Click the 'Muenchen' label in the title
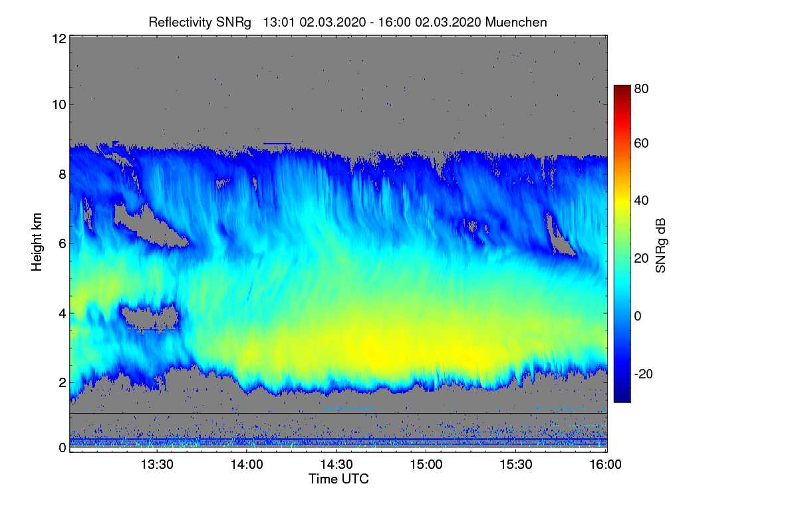798x532 pixels. 516,22
